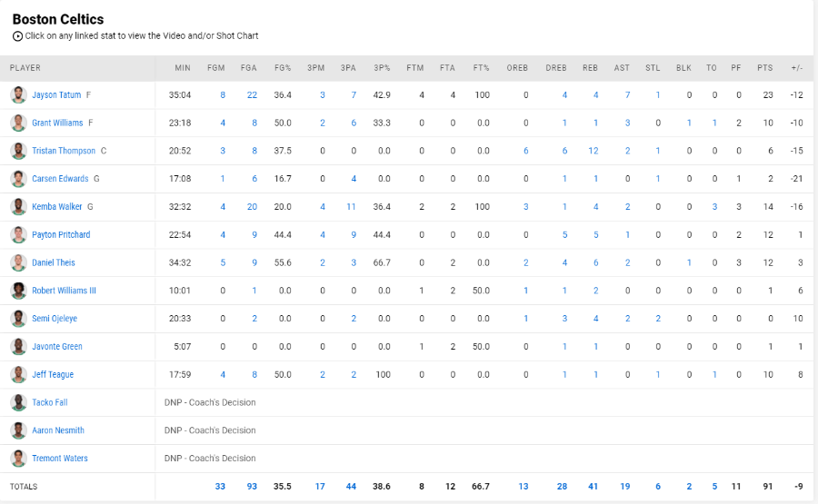View team total 13 offensive rebounds
Screen dimensions: 818x504
pyautogui.click(x=524, y=486)
